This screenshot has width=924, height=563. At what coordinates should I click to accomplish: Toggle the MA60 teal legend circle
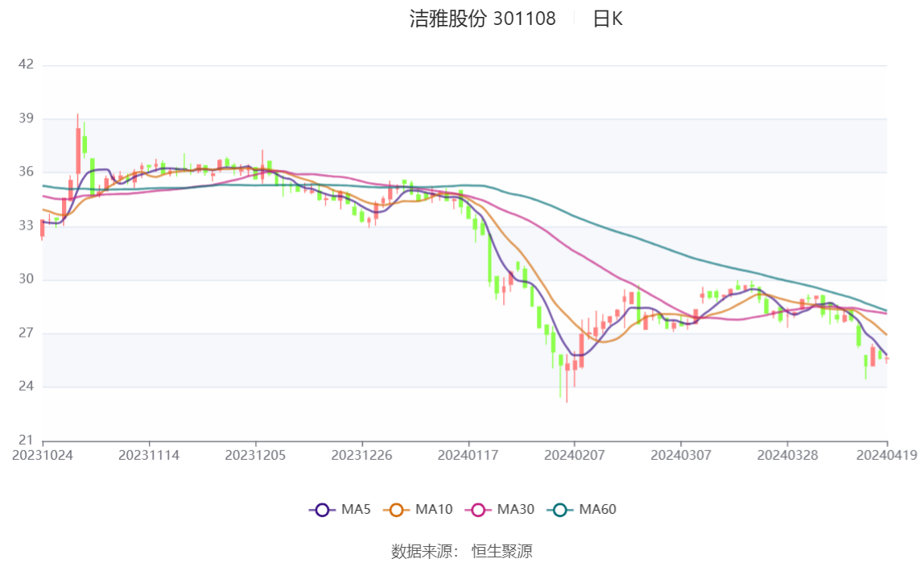click(560, 510)
